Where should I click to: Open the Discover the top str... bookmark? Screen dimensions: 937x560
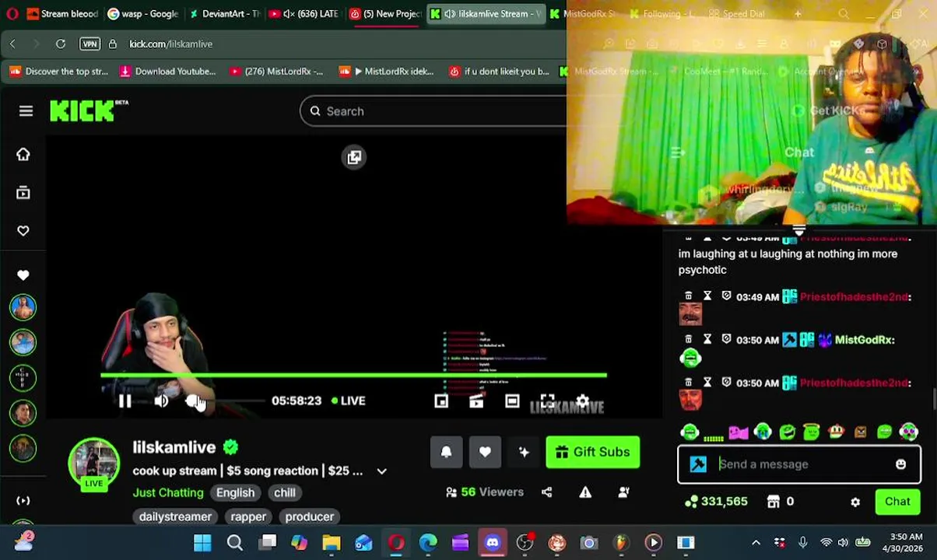(59, 72)
